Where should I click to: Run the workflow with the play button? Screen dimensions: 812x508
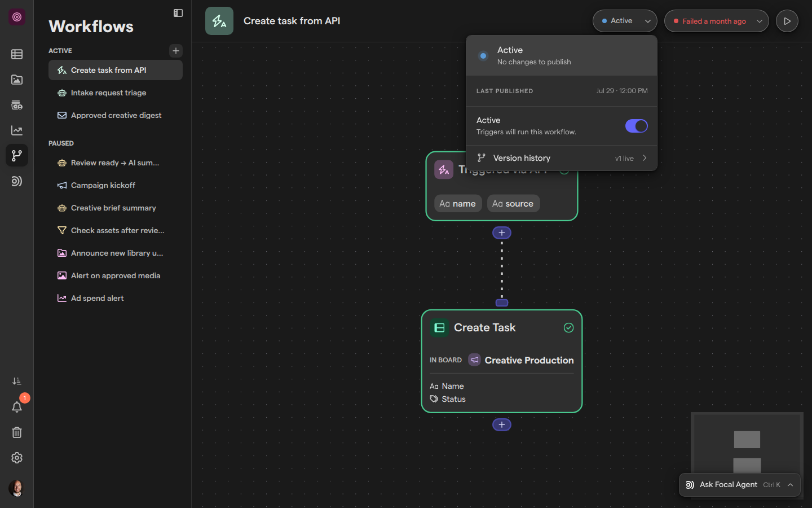click(787, 21)
